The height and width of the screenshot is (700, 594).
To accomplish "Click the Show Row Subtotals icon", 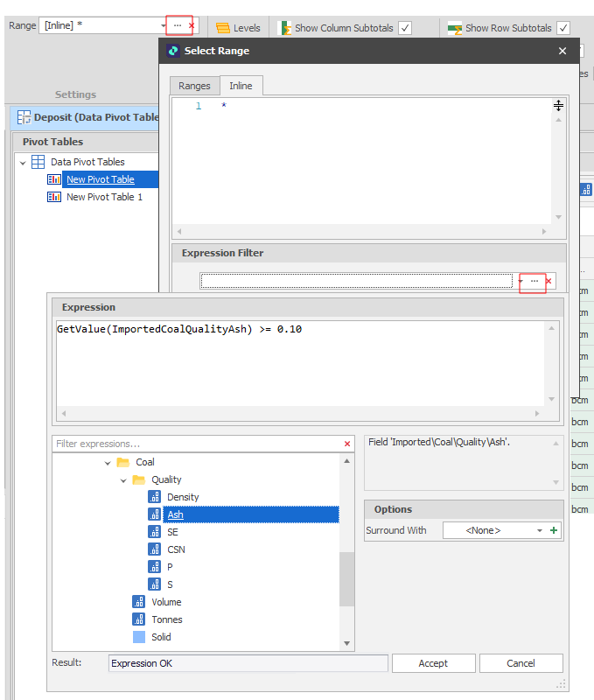I will [455, 28].
